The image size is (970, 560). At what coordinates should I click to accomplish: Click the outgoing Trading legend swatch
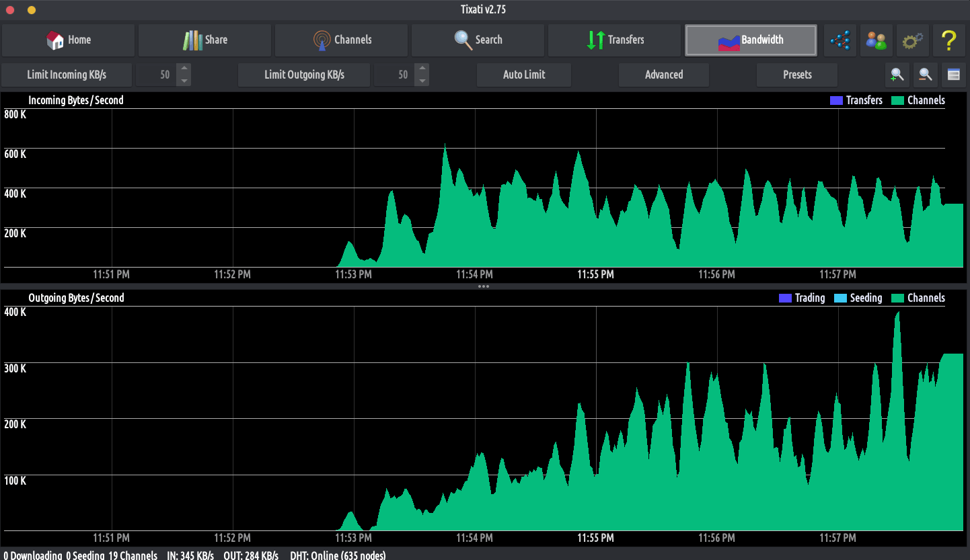point(785,298)
